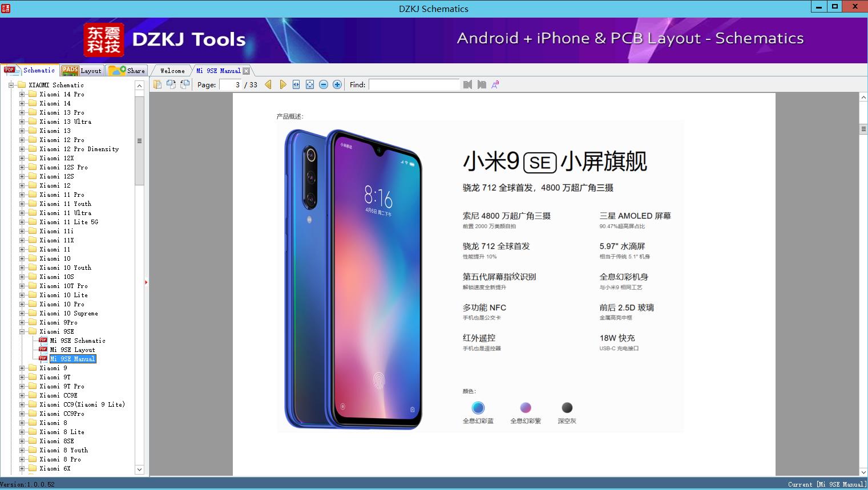
Task: Click the folder icon of Xiaomi 9T Pro
Action: click(33, 386)
